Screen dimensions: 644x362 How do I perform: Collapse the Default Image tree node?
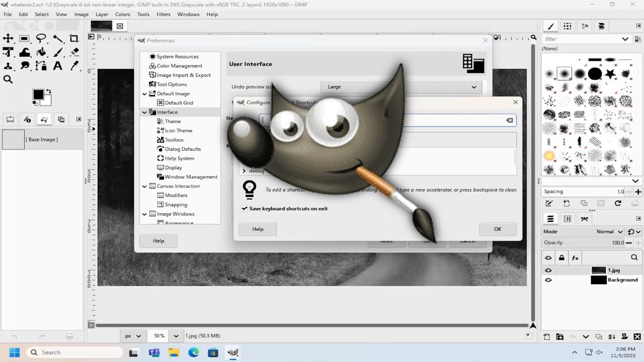click(145, 94)
